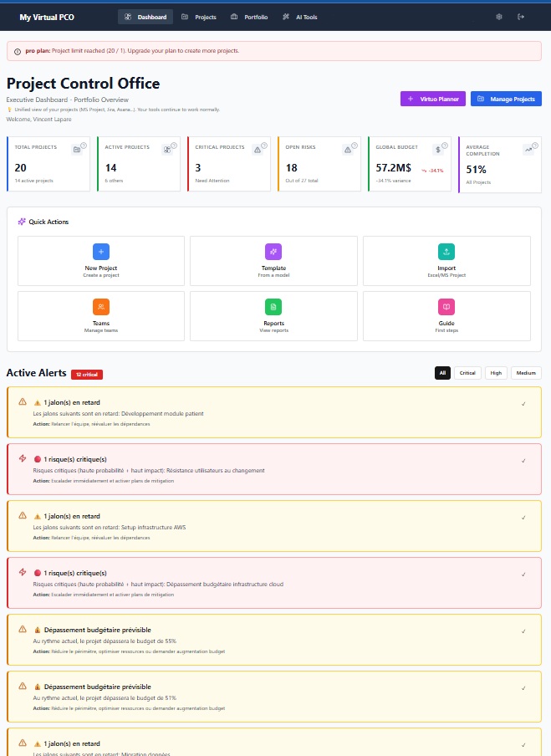Screen dimensions: 551x756
Task: Filter alerts by Critical
Action: click(x=467, y=373)
